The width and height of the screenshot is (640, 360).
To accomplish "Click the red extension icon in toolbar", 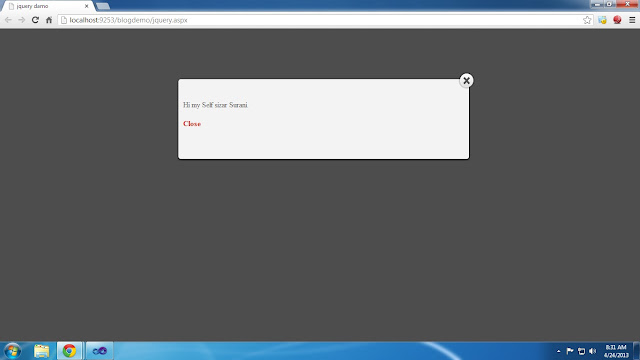I will [x=617, y=20].
